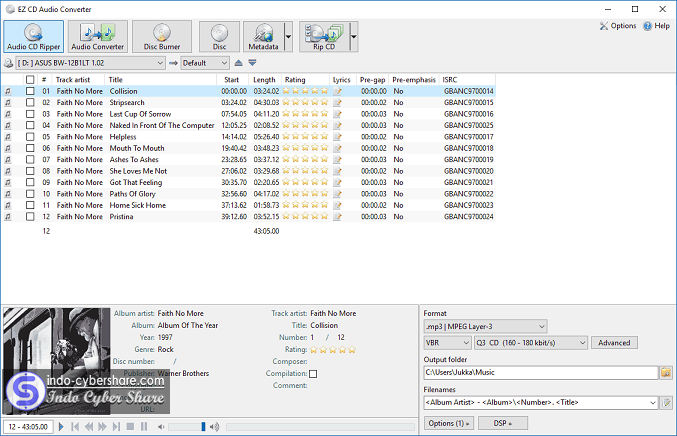Click the playback position seek bar
The height and width of the screenshot is (436, 677).
[x=320, y=427]
